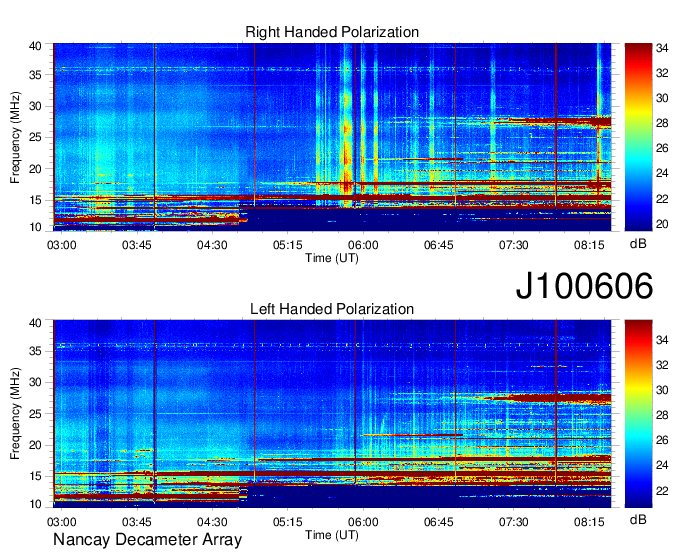The image size is (680, 552).
Task: Click 10 MHz tick of Right Handed plot
Action: click(x=35, y=227)
